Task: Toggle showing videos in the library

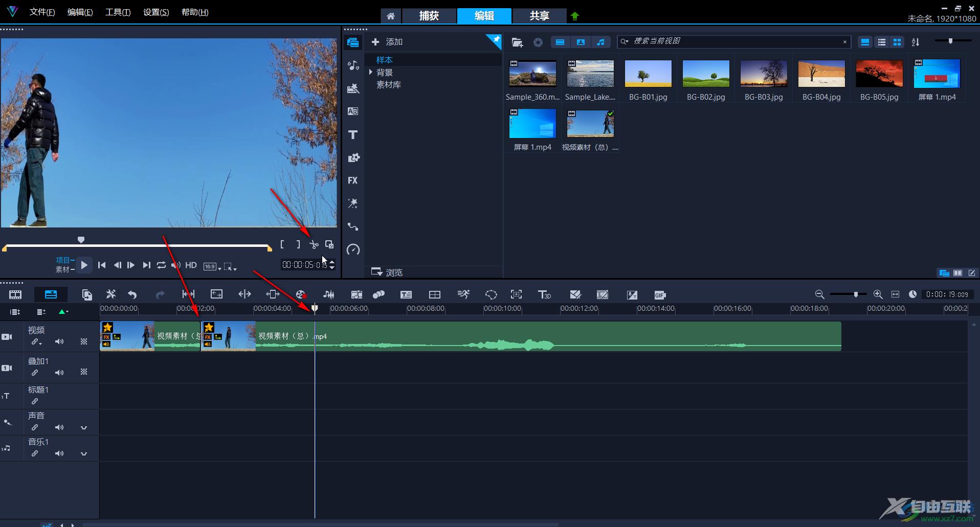Action: (x=560, y=42)
